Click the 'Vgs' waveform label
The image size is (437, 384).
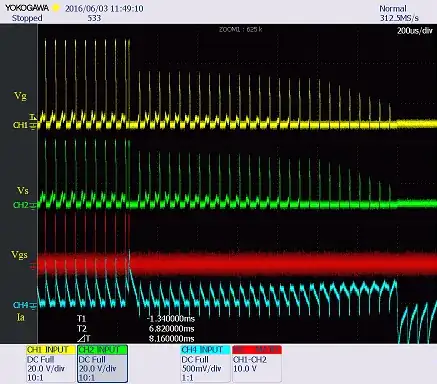[19, 255]
